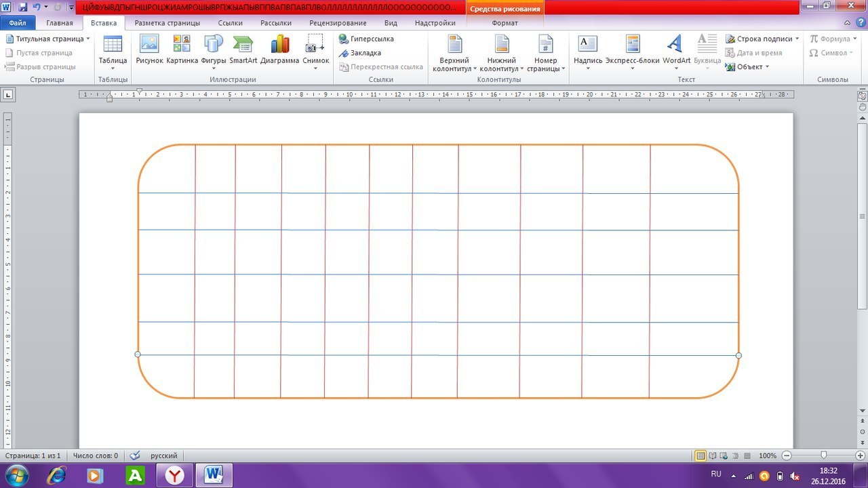Click the Титульная страница button
The image size is (868, 488).
click(x=48, y=39)
